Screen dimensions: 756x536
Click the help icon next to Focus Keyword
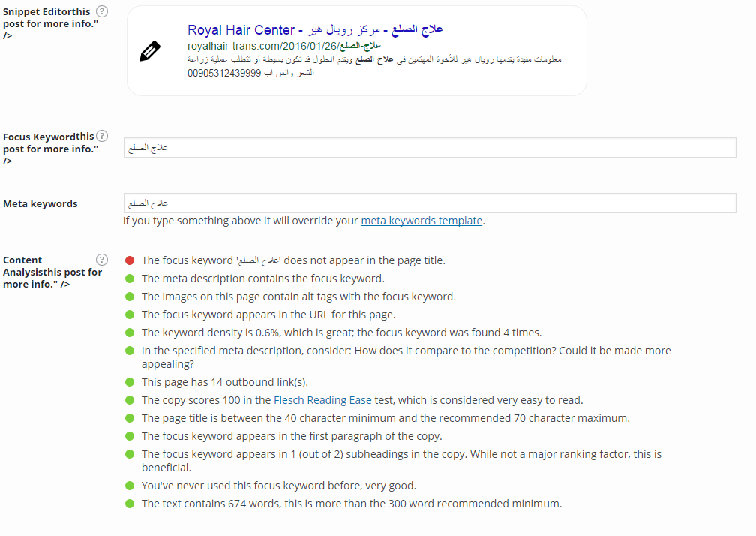pyautogui.click(x=102, y=137)
